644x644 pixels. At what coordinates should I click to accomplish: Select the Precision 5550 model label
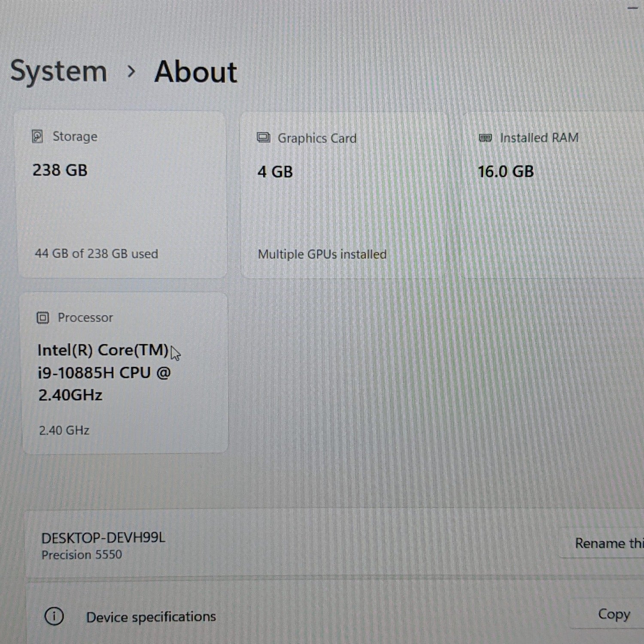82,555
